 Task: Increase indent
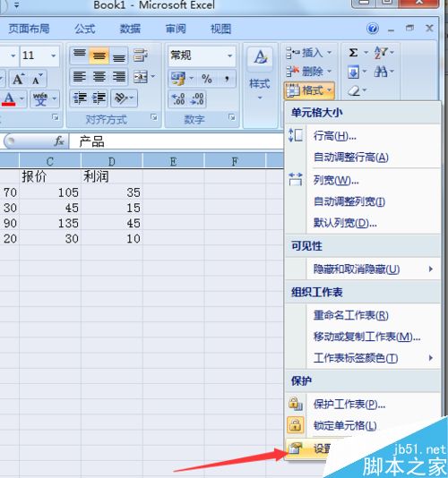point(99,98)
